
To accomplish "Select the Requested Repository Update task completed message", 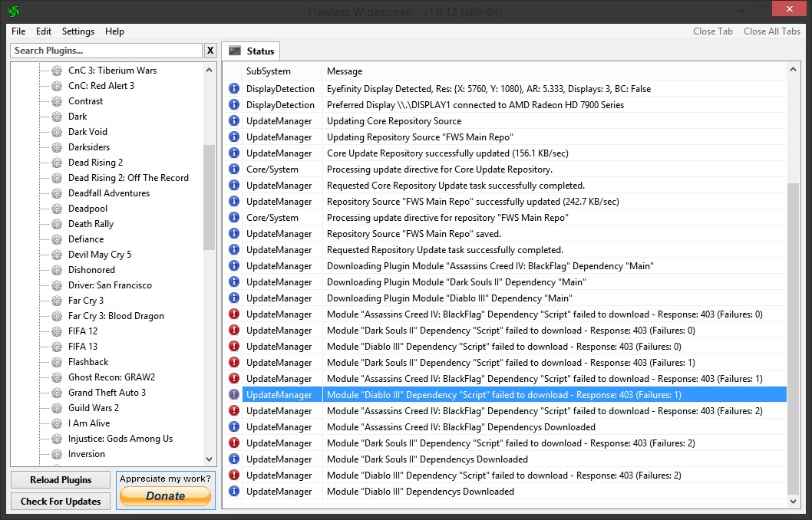I will 445,250.
